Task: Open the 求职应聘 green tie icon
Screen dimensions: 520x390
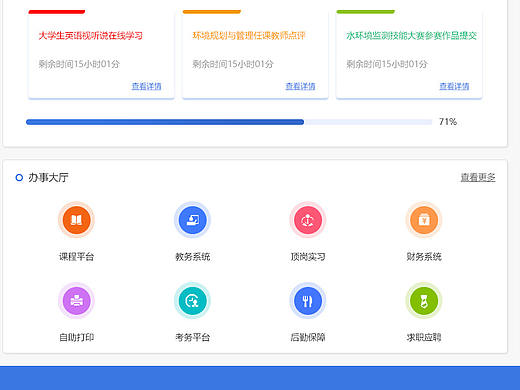Action: [x=424, y=301]
